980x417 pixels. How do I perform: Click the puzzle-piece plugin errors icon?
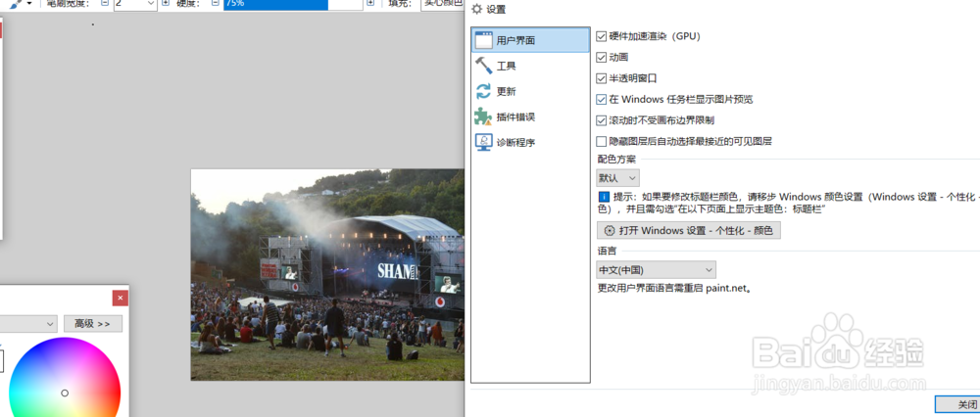pos(483,116)
